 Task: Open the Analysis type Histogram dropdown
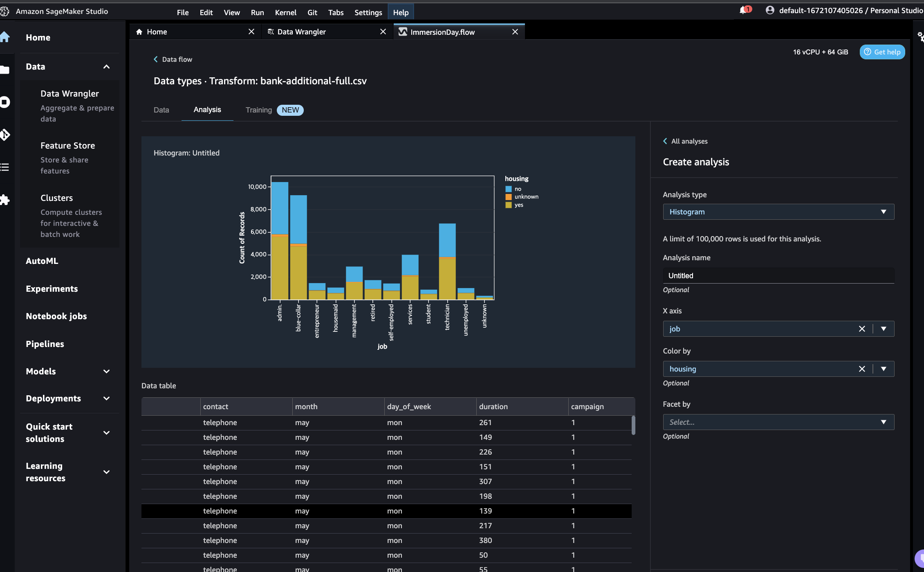[x=778, y=212]
